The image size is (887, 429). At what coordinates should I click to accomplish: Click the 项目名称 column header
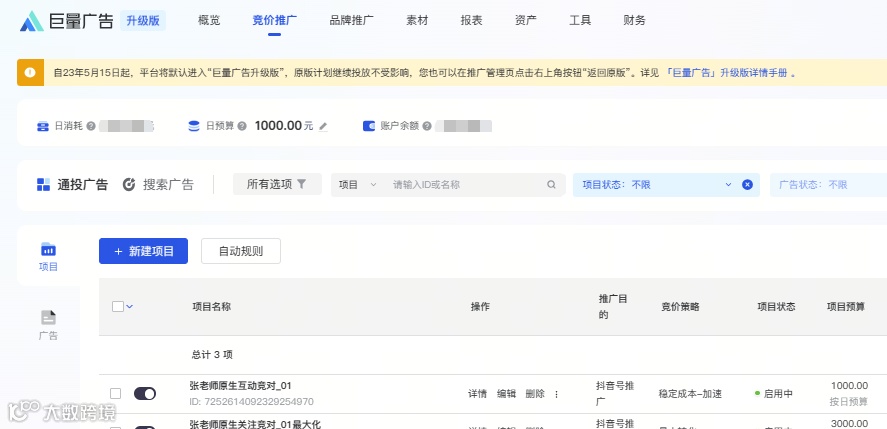pyautogui.click(x=212, y=307)
